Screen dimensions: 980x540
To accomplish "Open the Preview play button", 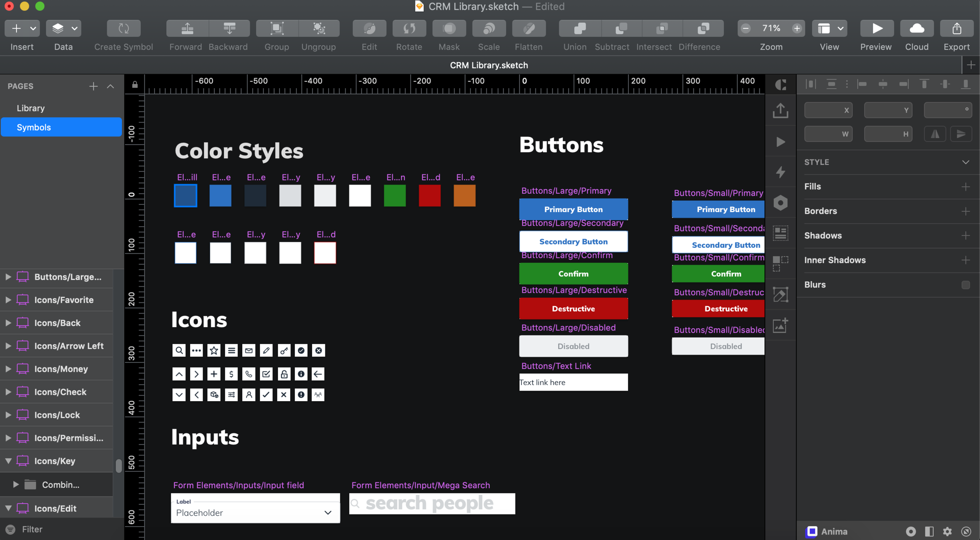I will [x=877, y=28].
